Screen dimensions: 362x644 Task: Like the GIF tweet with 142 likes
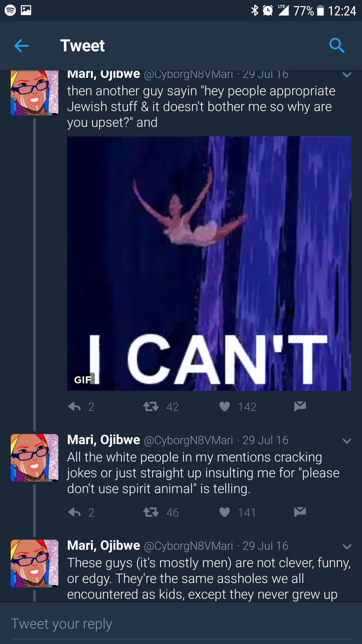(225, 407)
